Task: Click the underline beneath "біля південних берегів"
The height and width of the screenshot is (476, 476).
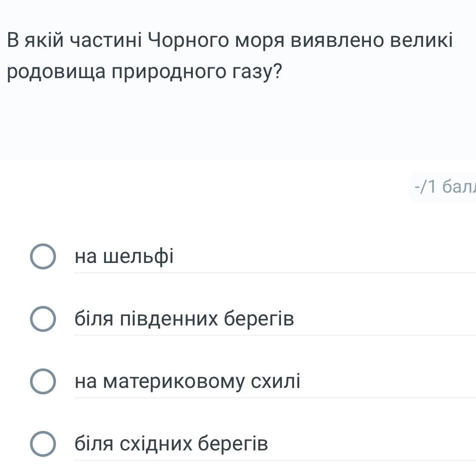Action: [274, 335]
